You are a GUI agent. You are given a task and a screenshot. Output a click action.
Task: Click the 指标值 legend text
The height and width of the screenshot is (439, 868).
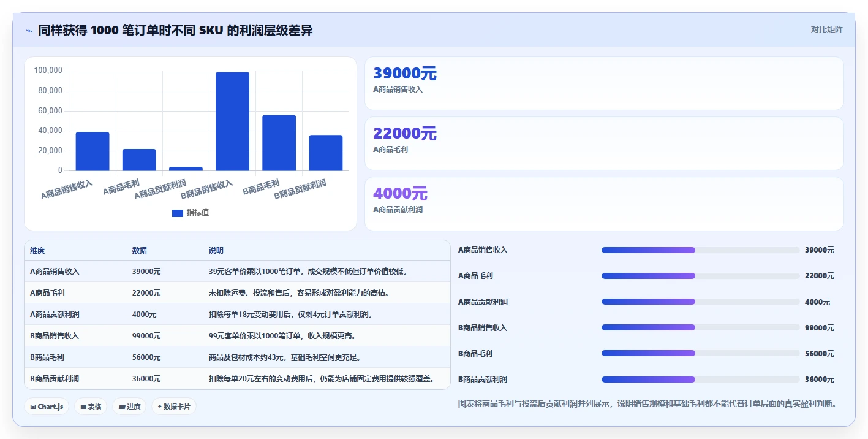pos(198,213)
